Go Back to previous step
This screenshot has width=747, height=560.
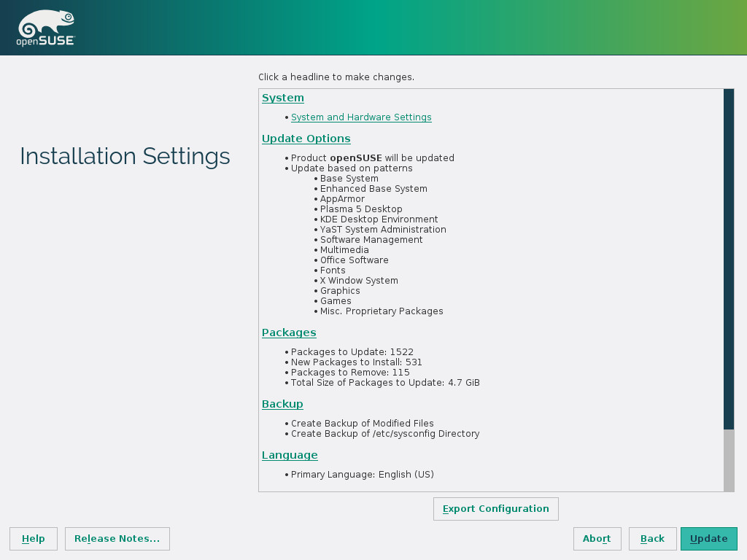coord(652,539)
